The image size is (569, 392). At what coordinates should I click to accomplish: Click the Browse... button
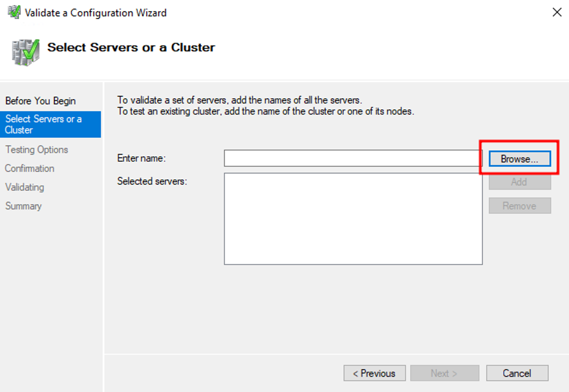tap(519, 159)
